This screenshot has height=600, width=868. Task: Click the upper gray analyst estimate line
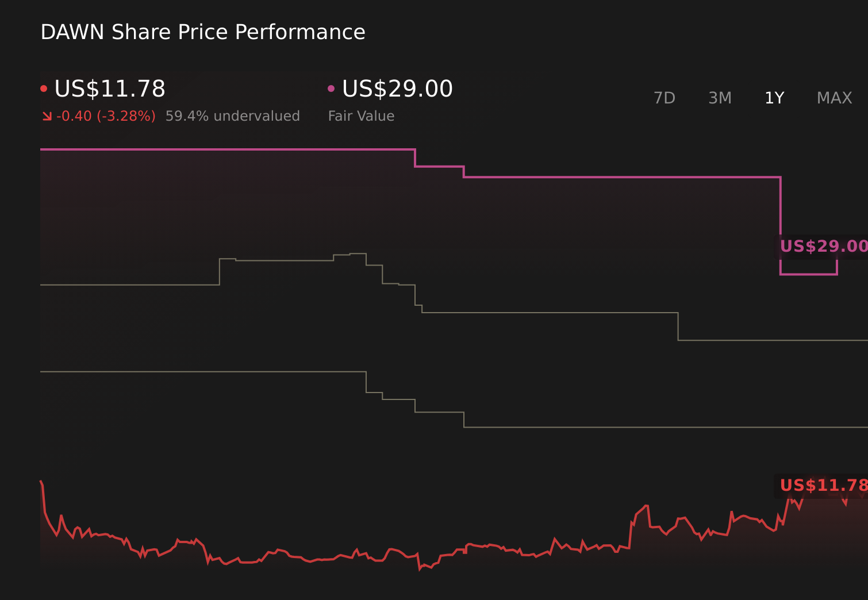pos(546,312)
